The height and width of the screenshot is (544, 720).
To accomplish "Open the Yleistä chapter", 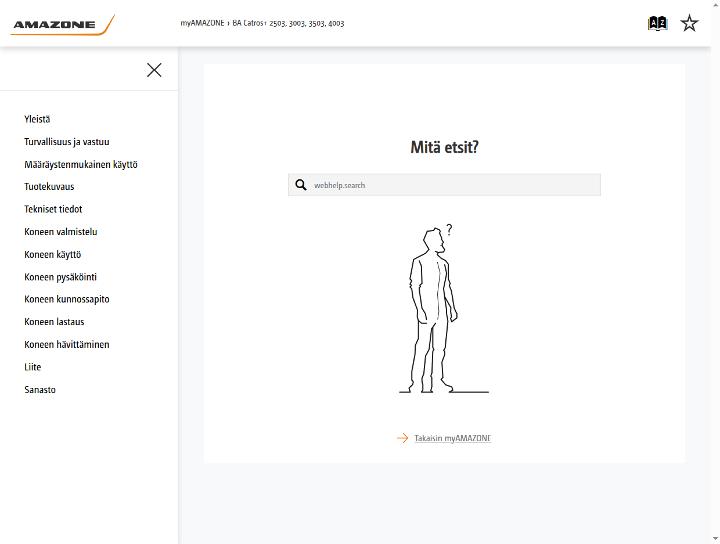I will (x=37, y=119).
